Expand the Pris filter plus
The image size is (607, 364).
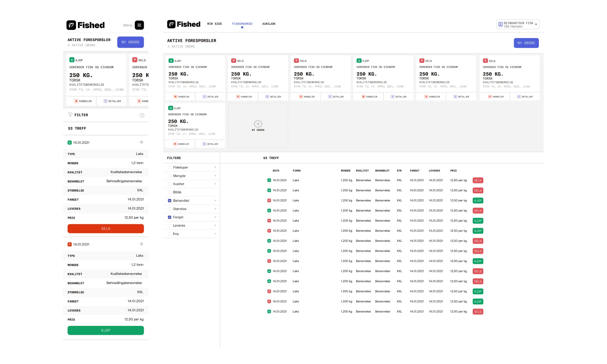(x=215, y=234)
